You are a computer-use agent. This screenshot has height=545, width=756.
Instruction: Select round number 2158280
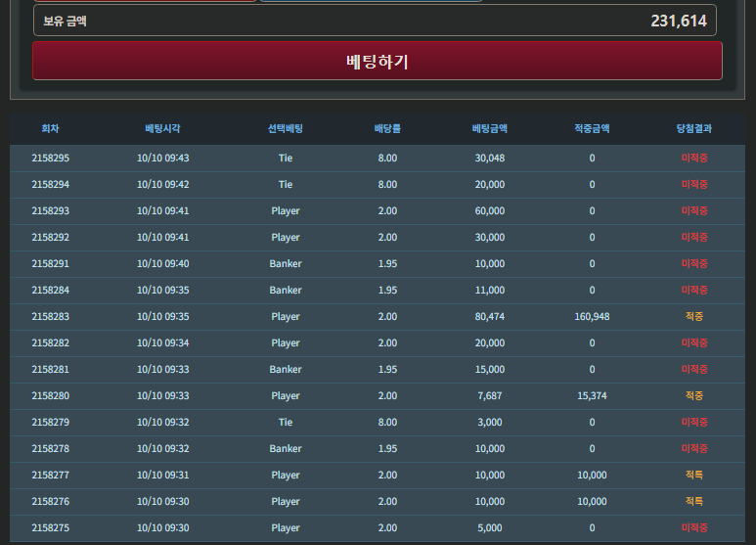point(51,396)
